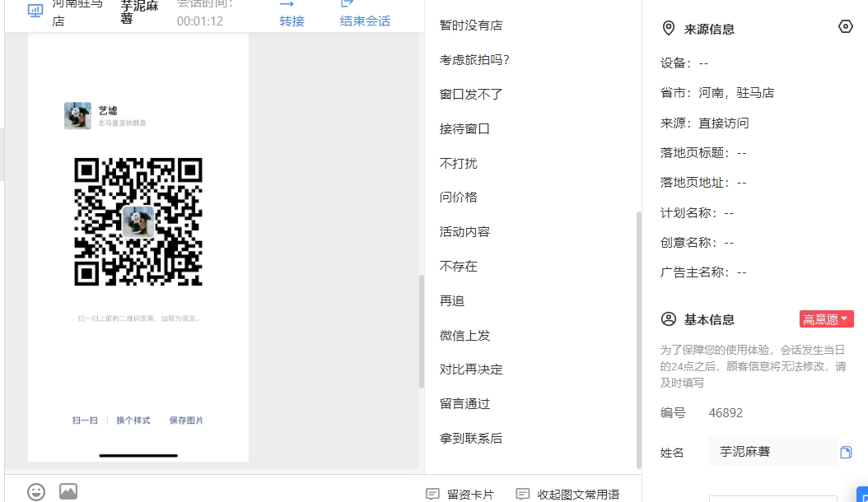Click the 来源 value 直接访问

click(x=724, y=123)
